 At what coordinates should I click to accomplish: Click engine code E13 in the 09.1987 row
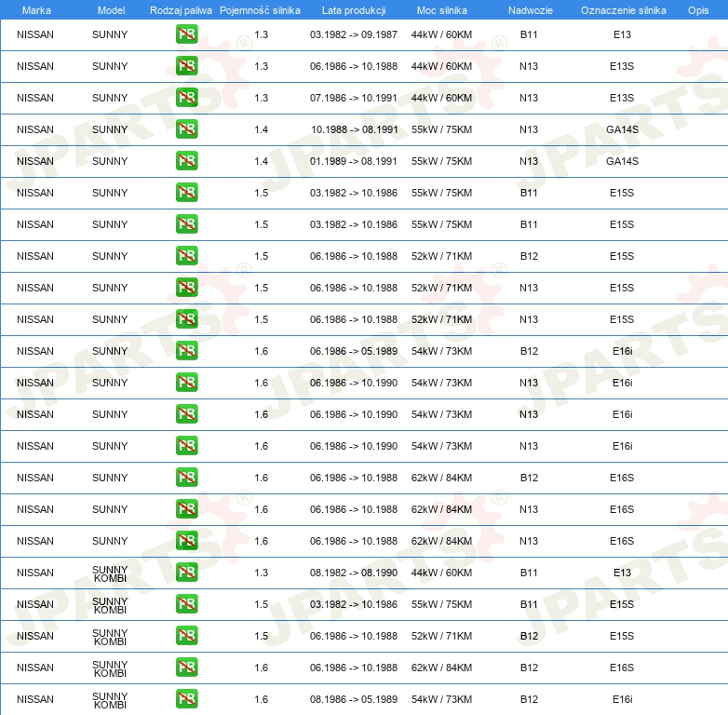click(x=622, y=34)
